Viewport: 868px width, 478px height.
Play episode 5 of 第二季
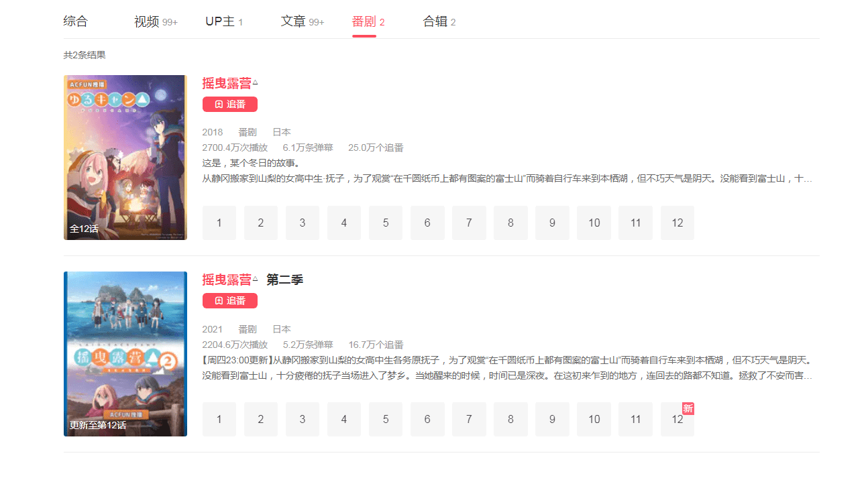coord(386,419)
